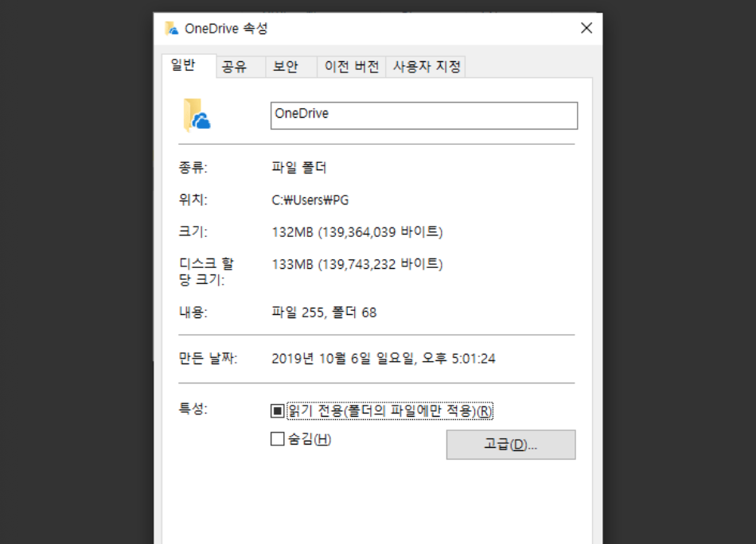The height and width of the screenshot is (544, 756).
Task: Click the OneDrive folder name field
Action: coord(424,115)
